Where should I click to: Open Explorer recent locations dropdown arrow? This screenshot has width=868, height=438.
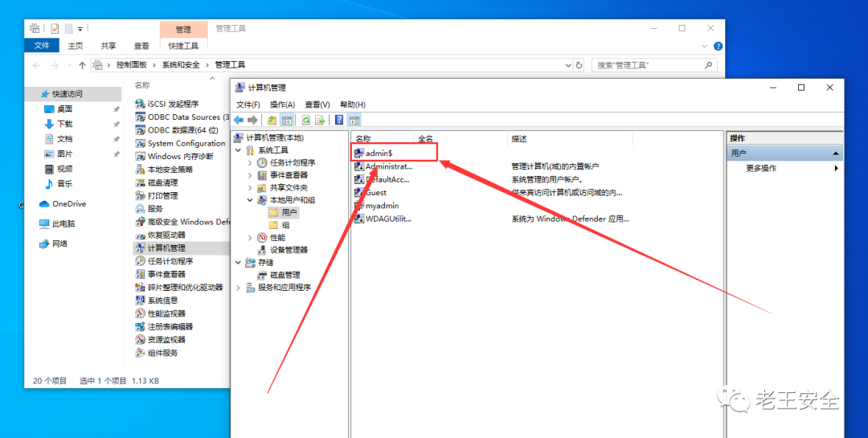tap(69, 65)
